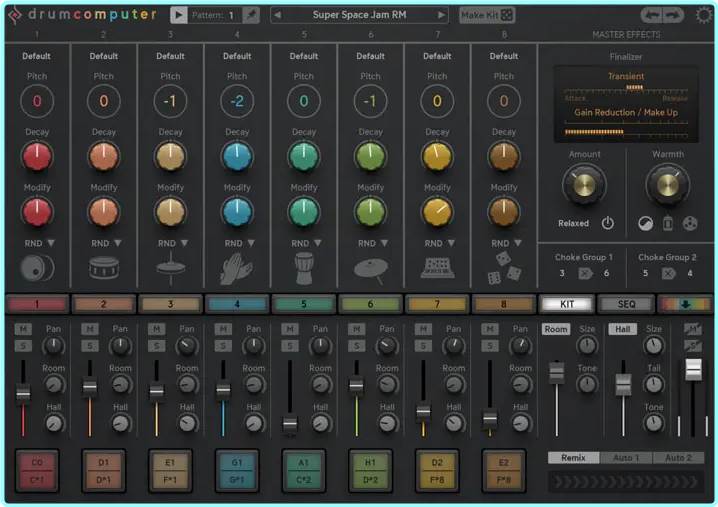This screenshot has width=718, height=507.
Task: Start pattern playback with the play button
Action: (x=179, y=15)
